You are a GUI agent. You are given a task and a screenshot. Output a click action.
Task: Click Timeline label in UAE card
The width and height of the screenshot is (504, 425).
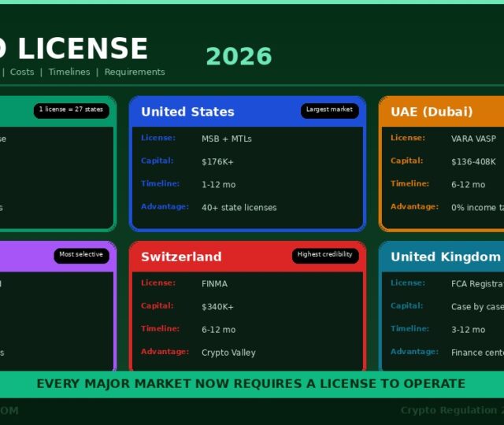pyautogui.click(x=409, y=183)
